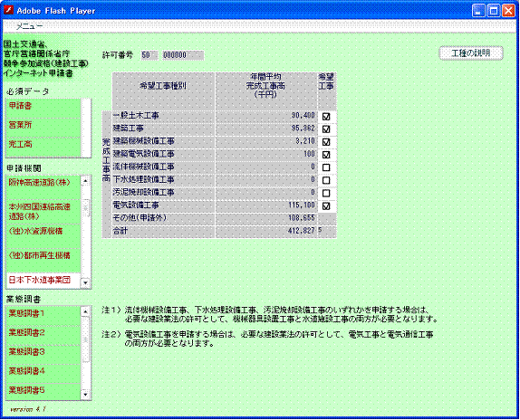Image resolution: width=520 pixels, height=420 pixels.
Task: Select 申請書 in the 必須データ list
Action: pyautogui.click(x=43, y=108)
